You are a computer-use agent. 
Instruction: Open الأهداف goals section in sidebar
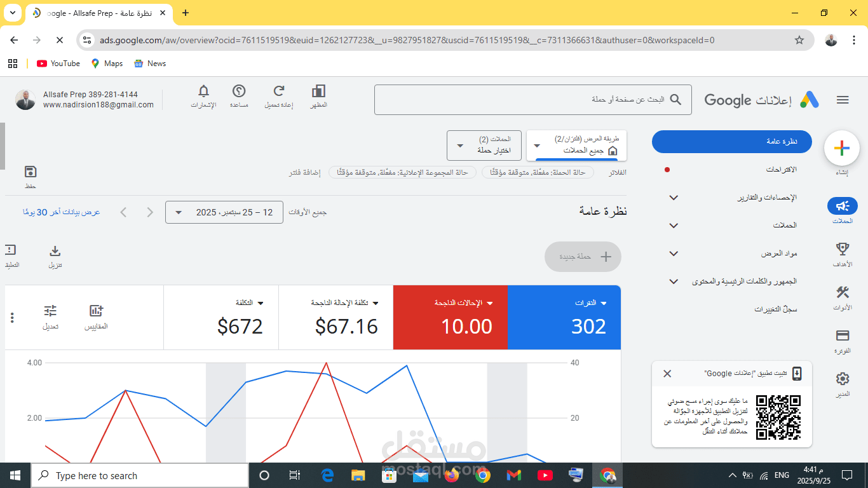click(842, 249)
